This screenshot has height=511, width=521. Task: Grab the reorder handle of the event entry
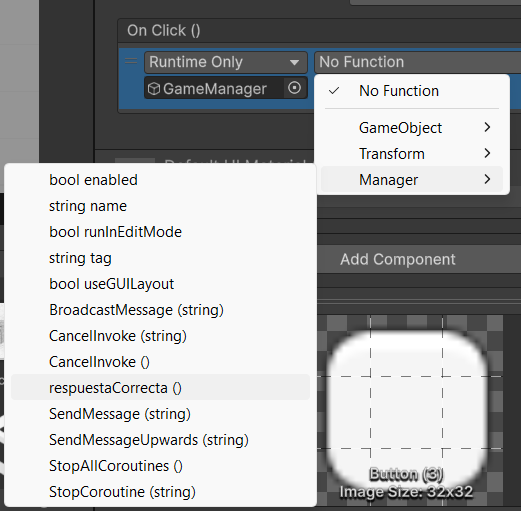point(131,61)
